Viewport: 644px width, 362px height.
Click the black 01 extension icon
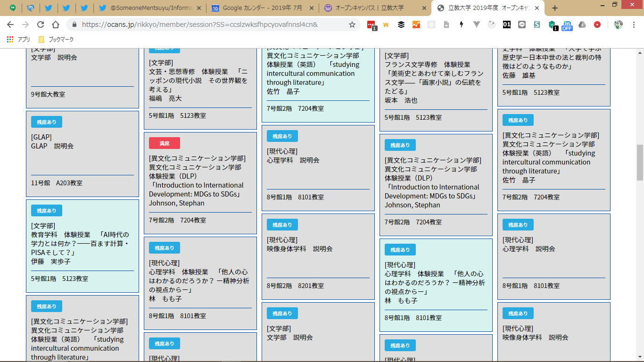coord(506,25)
